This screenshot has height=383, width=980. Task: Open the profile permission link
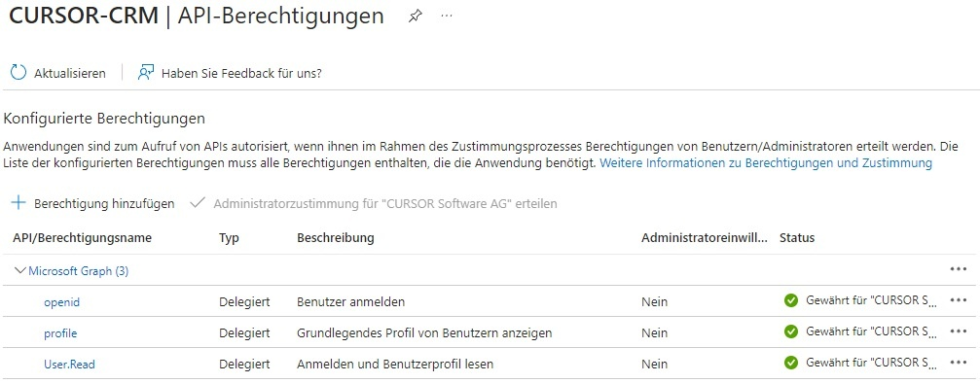[x=60, y=333]
